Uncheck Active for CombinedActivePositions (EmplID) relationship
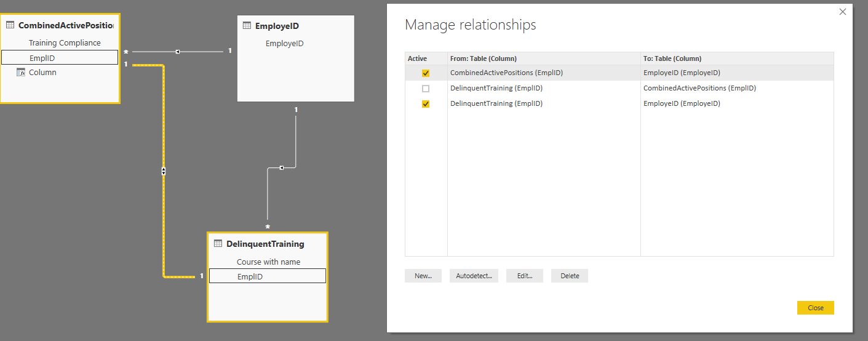The height and width of the screenshot is (341, 868). tap(426, 73)
